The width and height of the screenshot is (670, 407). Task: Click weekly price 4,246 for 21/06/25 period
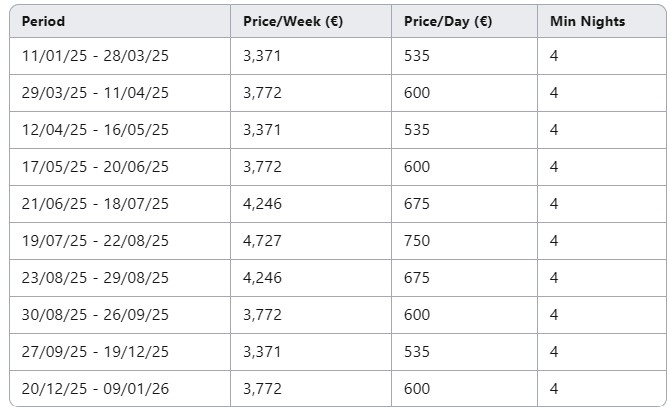pos(311,204)
